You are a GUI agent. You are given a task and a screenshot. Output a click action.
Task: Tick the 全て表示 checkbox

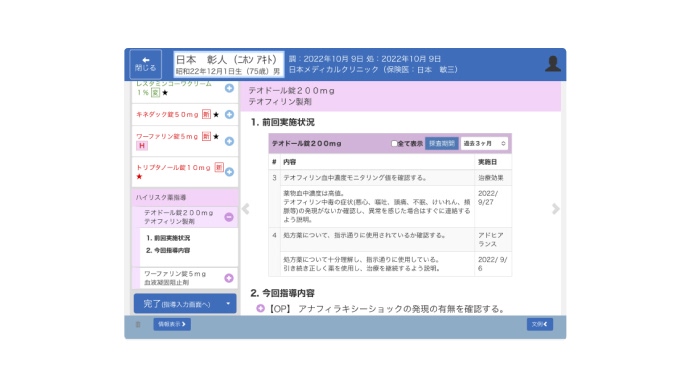(x=394, y=143)
